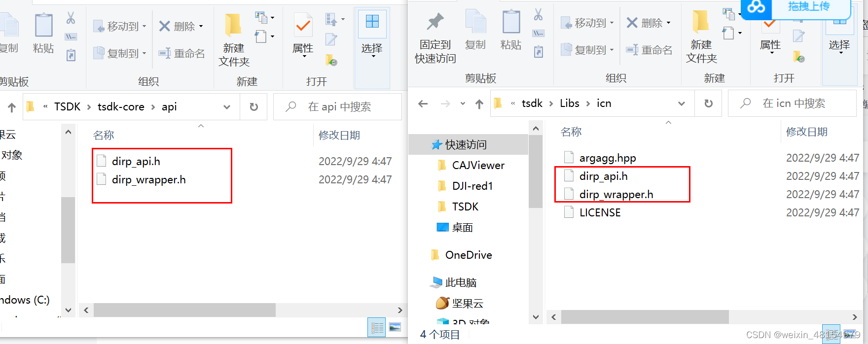Click the search box in api folder
Viewport: 868px width, 344px height.
point(338,106)
